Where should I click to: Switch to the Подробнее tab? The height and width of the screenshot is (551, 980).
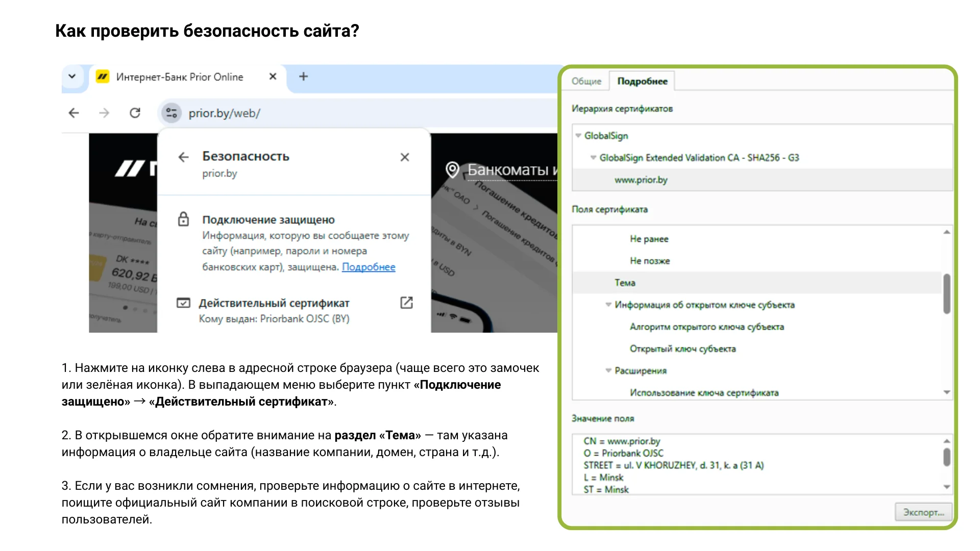pyautogui.click(x=642, y=81)
